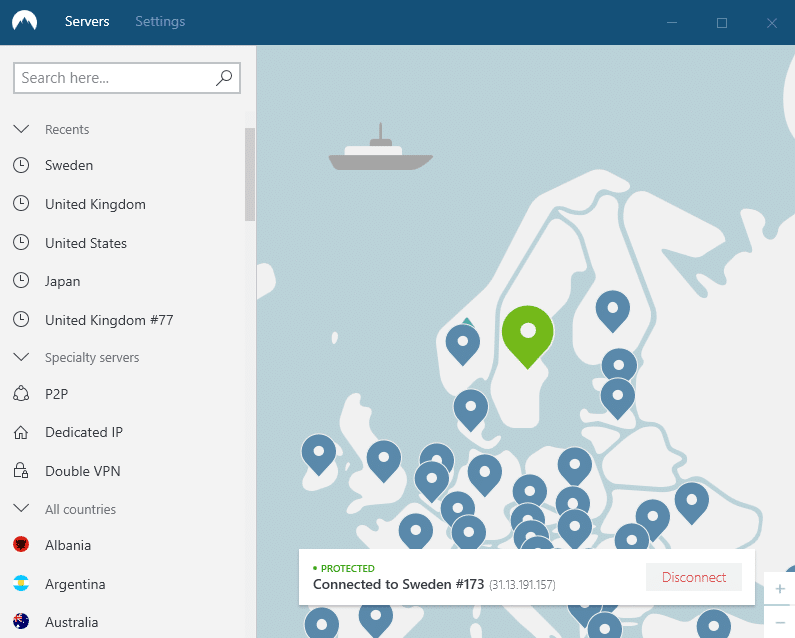Click the Double VPN padlock icon
Viewport: 795px width, 638px height.
(x=21, y=471)
